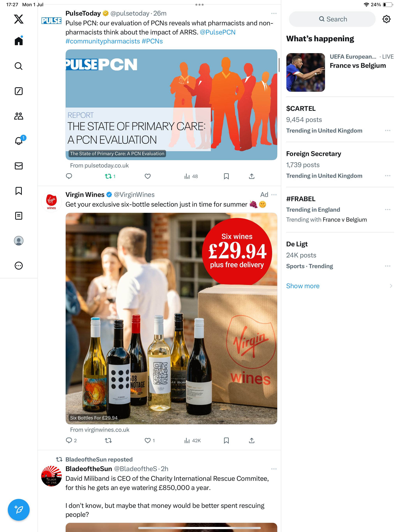399x532 pixels.
Task: Focus the Search field
Action: 332,19
